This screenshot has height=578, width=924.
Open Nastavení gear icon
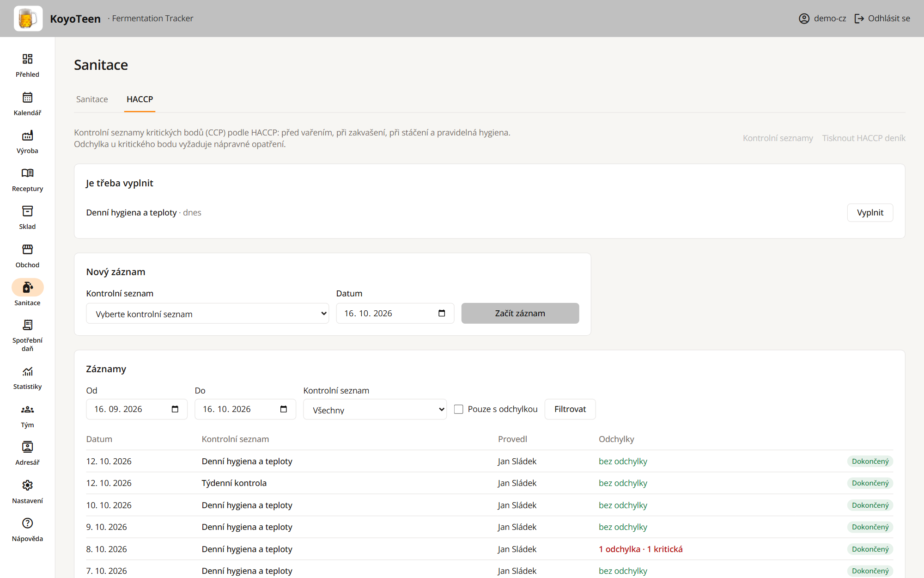pyautogui.click(x=27, y=486)
